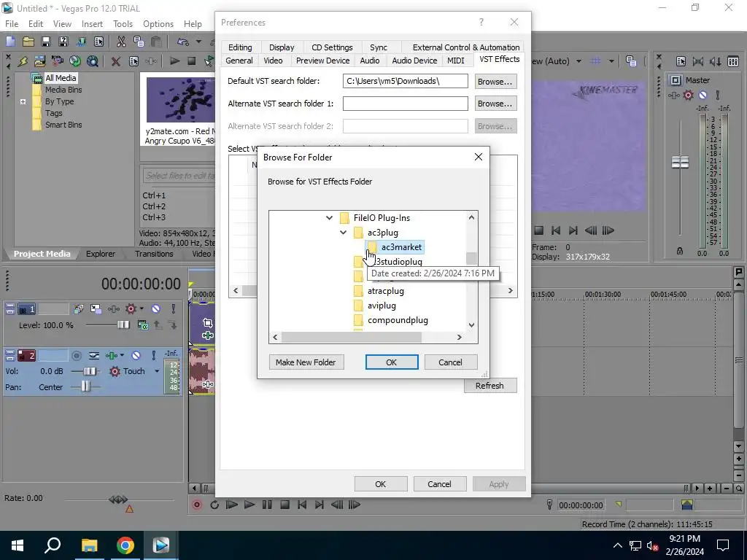Solo the Master bus
This screenshot has width=747, height=560.
(x=718, y=96)
